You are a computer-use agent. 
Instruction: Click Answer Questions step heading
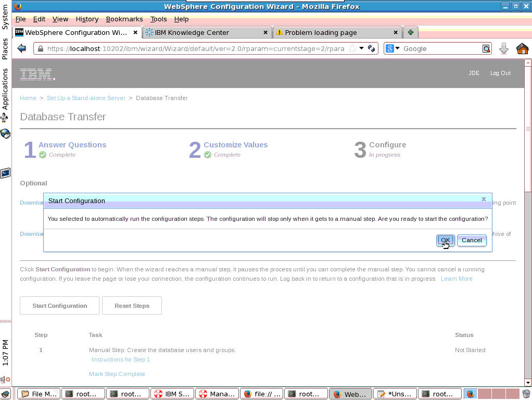[x=72, y=145]
